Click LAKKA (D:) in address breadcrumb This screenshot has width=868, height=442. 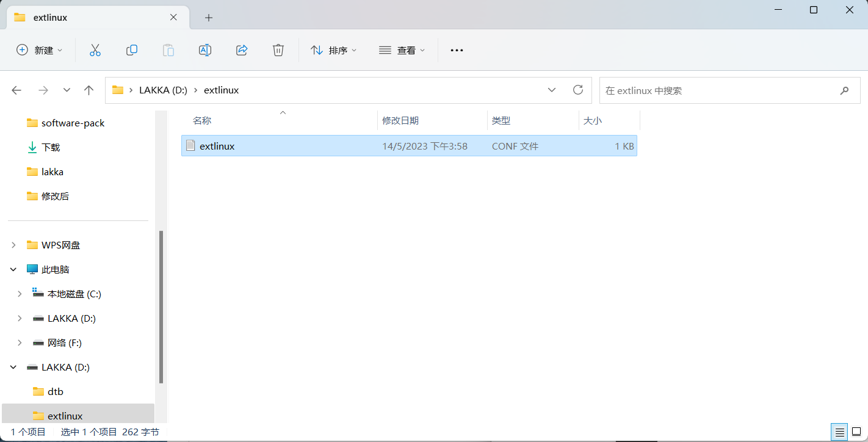pos(163,90)
